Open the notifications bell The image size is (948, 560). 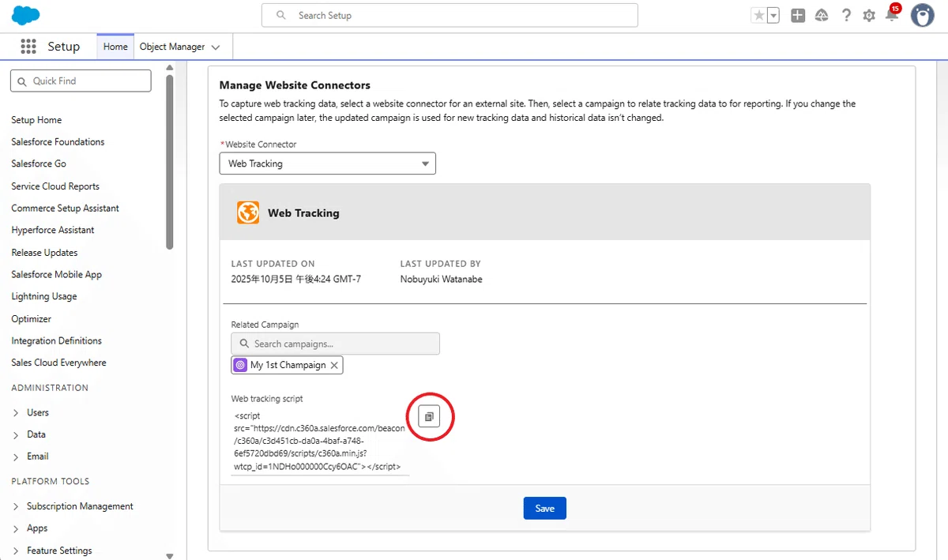(x=892, y=14)
